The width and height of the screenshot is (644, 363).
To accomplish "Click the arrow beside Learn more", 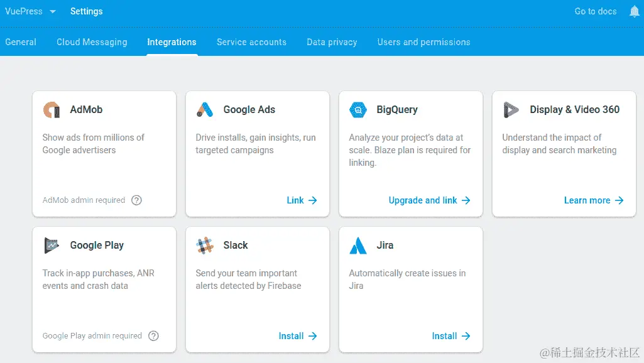I will (x=619, y=200).
